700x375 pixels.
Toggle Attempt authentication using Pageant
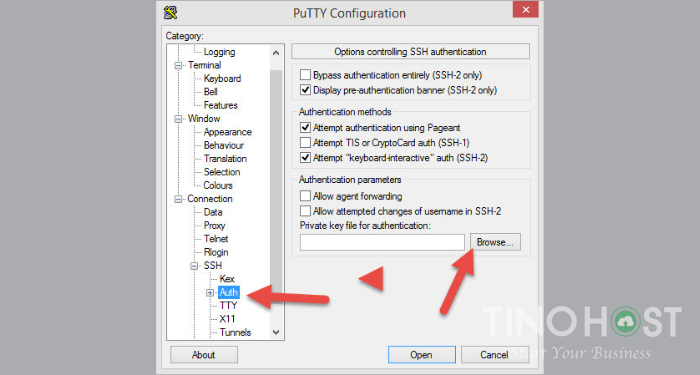pos(305,127)
